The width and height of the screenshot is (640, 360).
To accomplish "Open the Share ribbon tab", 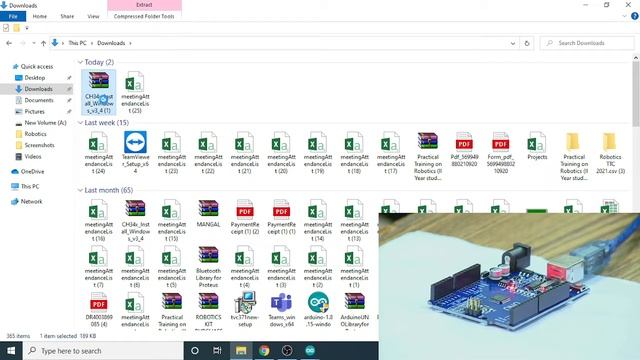I will pos(67,16).
